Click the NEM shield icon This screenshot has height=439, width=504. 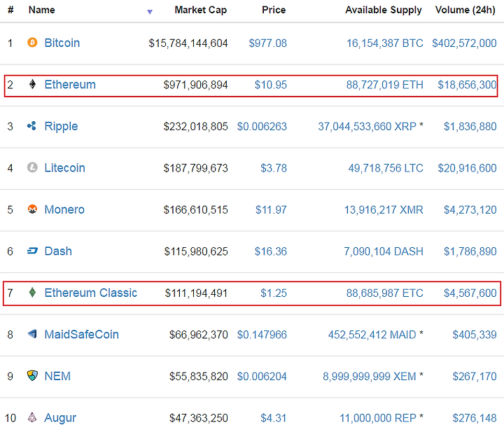coord(32,375)
